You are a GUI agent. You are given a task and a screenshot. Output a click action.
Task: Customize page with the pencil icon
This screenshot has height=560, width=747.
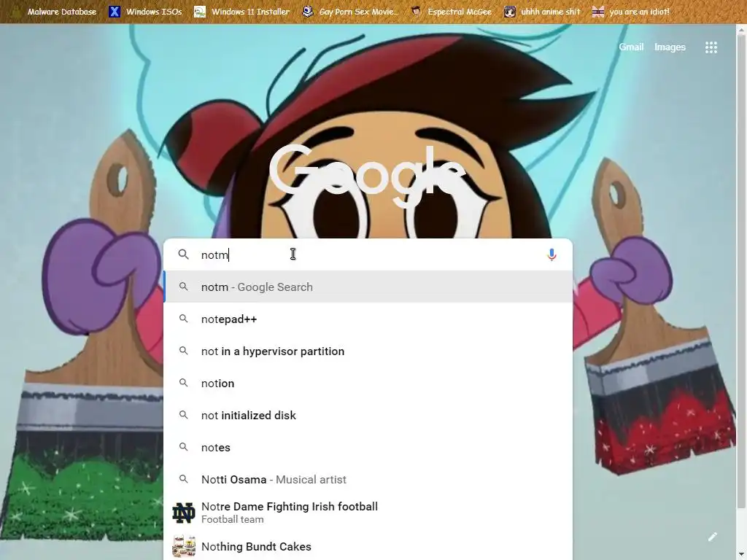712,537
